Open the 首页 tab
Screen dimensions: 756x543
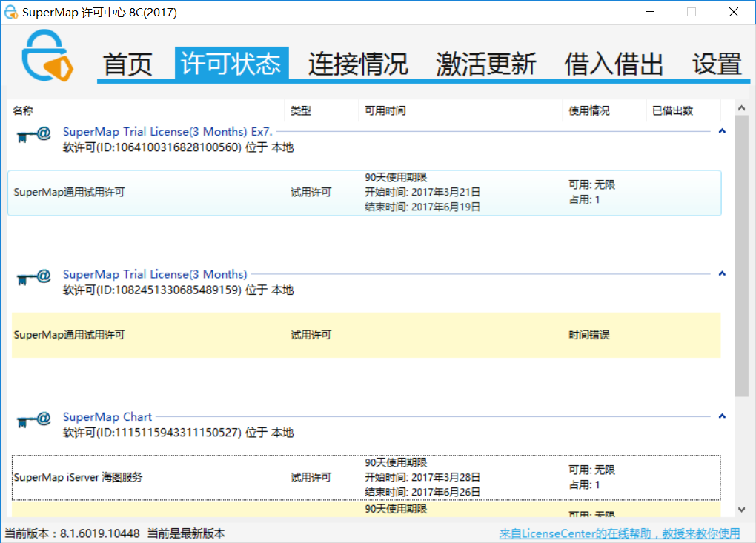[x=127, y=64]
